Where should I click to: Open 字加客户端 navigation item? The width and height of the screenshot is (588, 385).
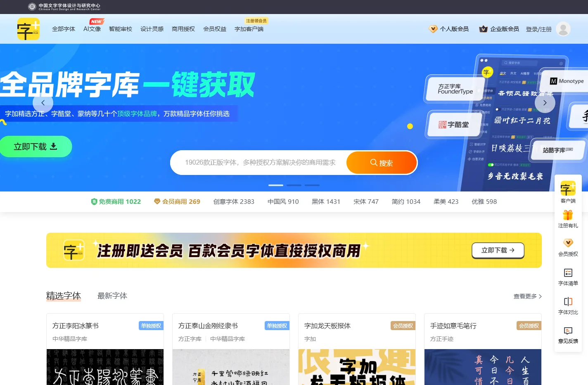tap(249, 29)
